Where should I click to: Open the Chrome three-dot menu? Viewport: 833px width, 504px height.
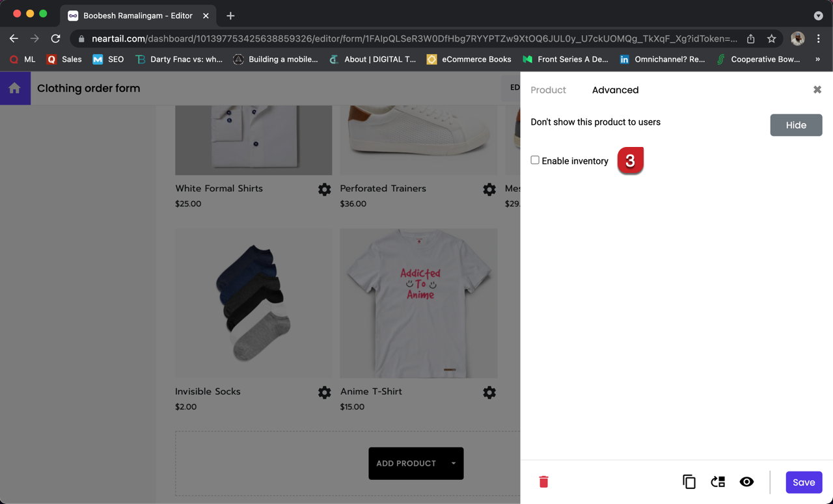pos(819,38)
